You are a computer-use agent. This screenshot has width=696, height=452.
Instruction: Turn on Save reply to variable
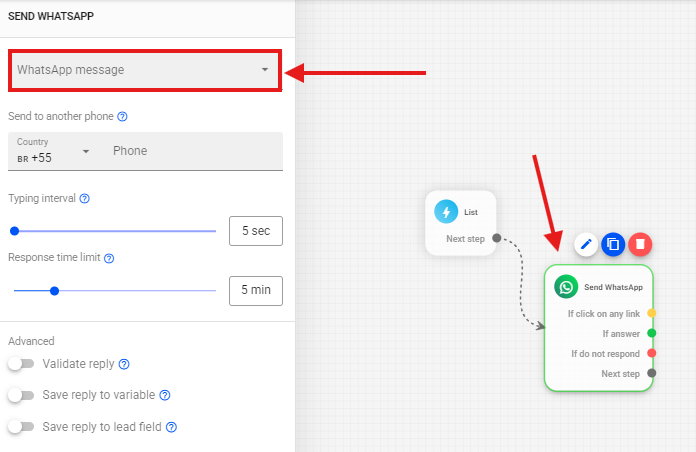21,395
